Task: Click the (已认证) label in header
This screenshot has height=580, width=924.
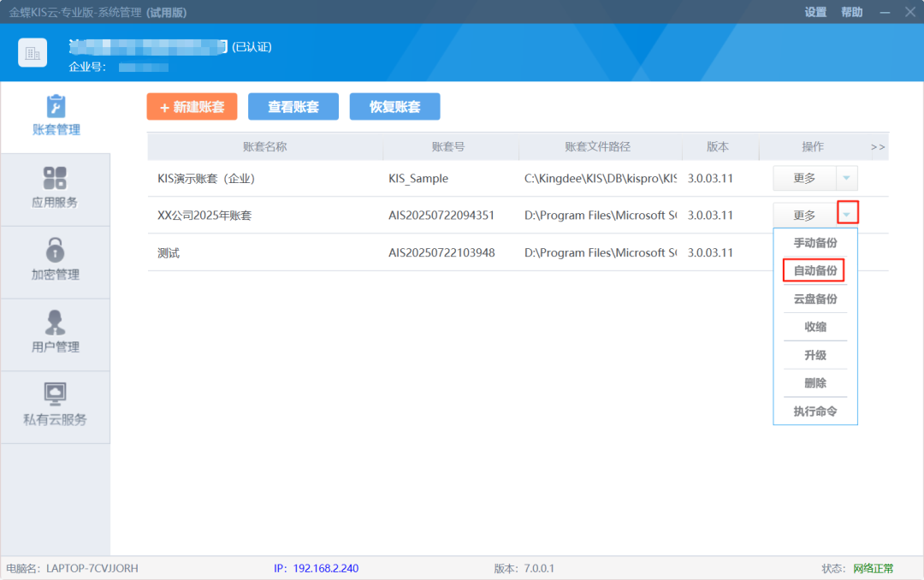Action: pos(252,47)
